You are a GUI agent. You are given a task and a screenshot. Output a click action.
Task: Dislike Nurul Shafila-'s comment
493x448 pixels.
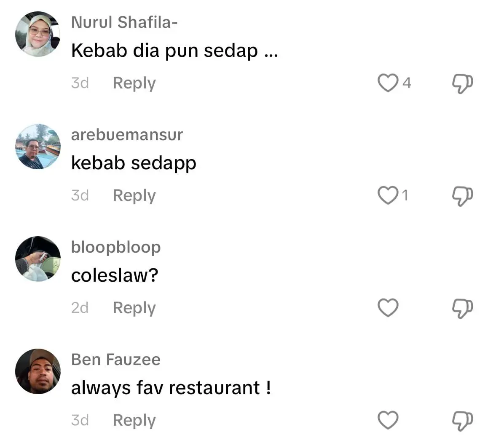pyautogui.click(x=462, y=83)
